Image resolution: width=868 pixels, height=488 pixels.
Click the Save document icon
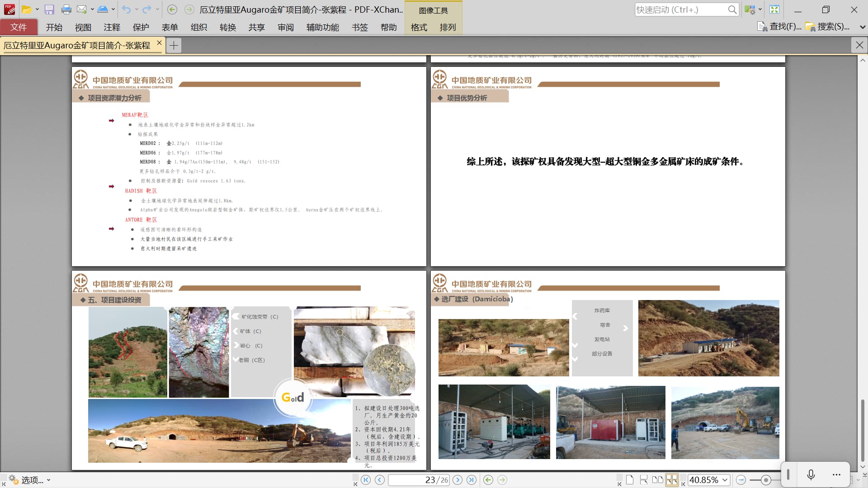[49, 9]
